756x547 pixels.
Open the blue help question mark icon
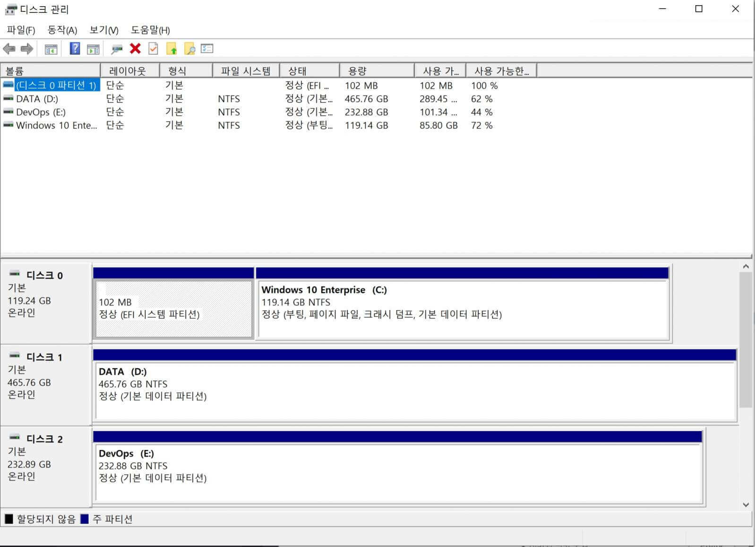tap(75, 48)
